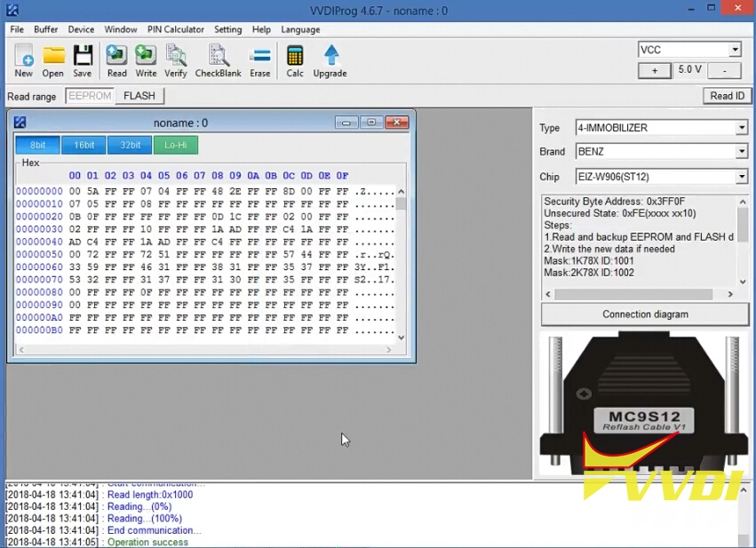Image resolution: width=756 pixels, height=548 pixels.
Task: Click 'Security Byte Address: 0x3FF0F' text
Action: [614, 202]
